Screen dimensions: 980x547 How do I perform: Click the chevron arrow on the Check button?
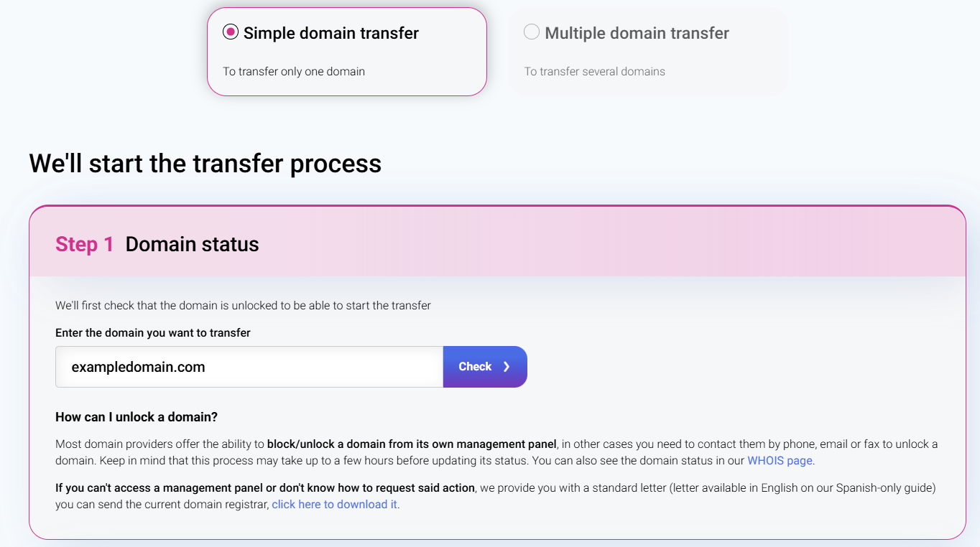(x=507, y=367)
